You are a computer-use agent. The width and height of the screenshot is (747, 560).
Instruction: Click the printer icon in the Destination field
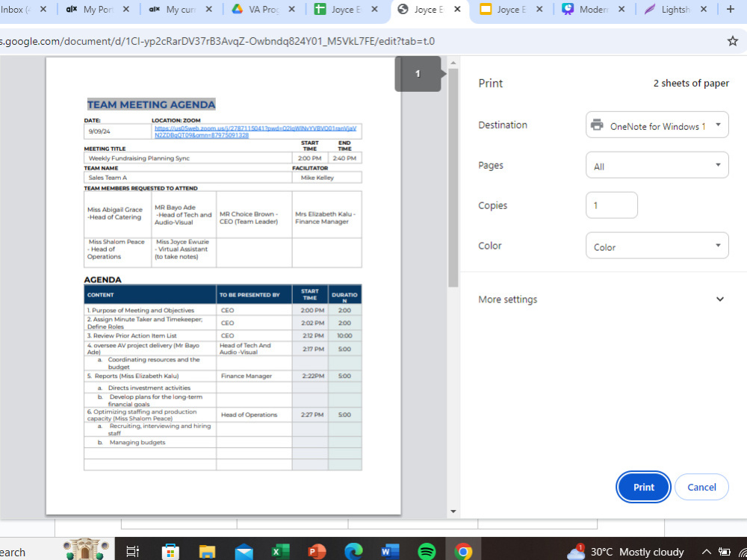coord(597,125)
